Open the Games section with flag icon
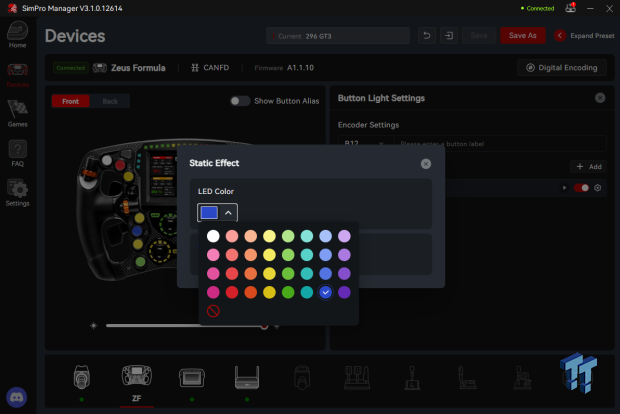Screen dimensions: 620x414 coord(17,113)
